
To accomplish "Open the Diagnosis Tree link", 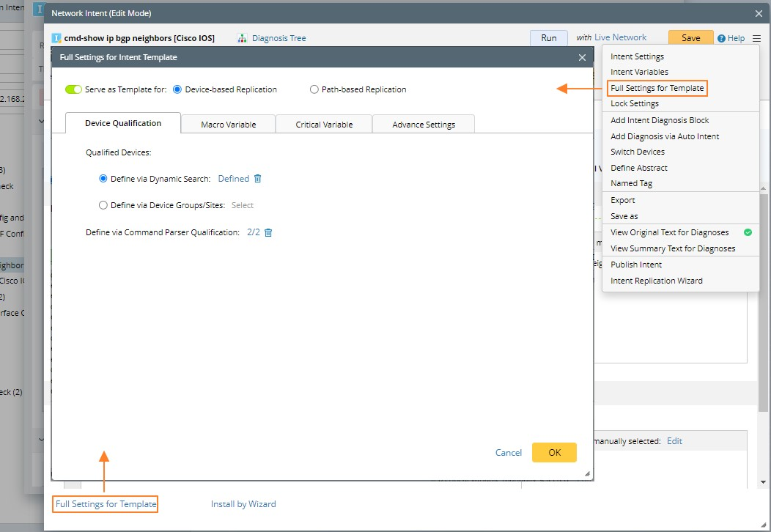I will [x=278, y=38].
